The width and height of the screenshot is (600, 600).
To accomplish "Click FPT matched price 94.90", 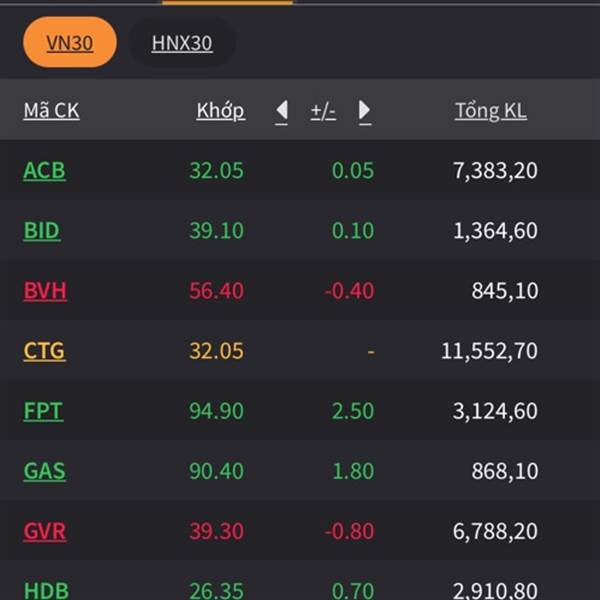I will [217, 411].
